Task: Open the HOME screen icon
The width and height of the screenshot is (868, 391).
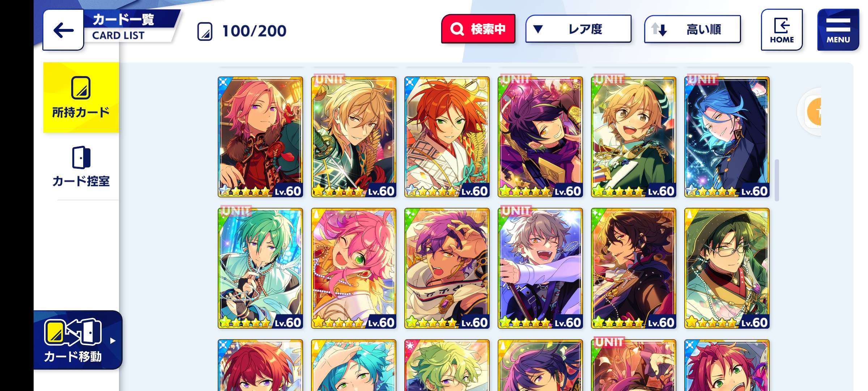Action: click(782, 30)
